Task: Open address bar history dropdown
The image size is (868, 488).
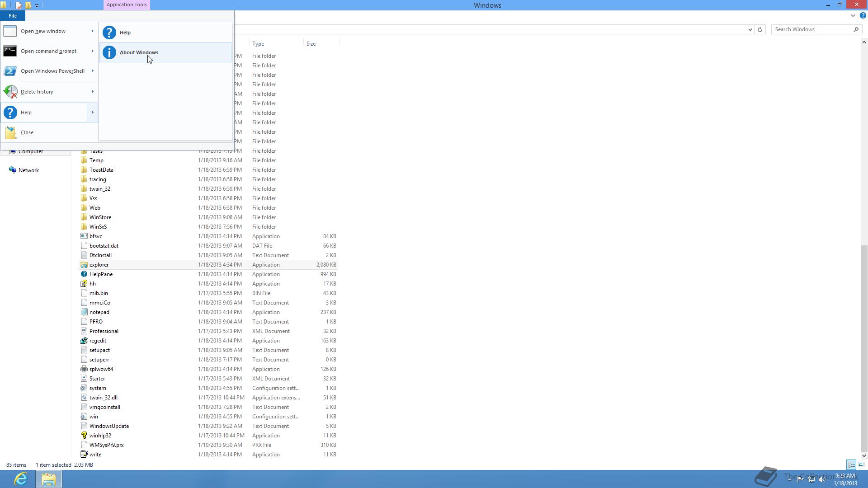Action: (x=750, y=29)
